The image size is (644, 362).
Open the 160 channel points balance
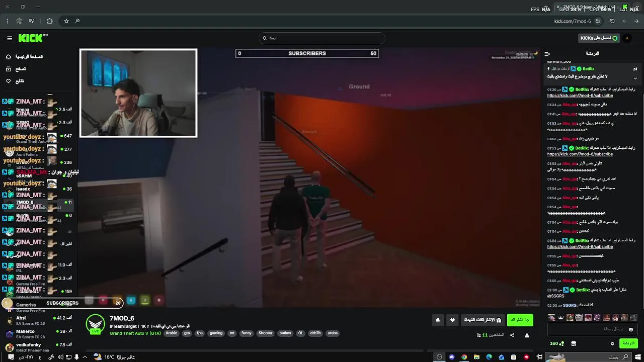(x=556, y=343)
